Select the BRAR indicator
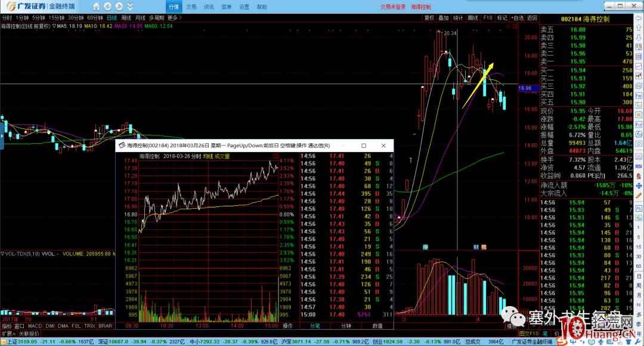Screen dimensions: 644x346 point(105,326)
